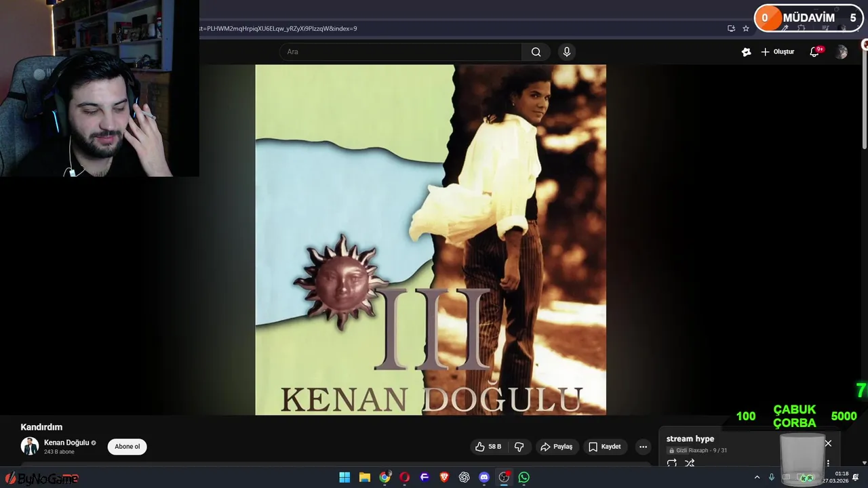Click the III album cover video
The width and height of the screenshot is (868, 488).
coord(431,239)
